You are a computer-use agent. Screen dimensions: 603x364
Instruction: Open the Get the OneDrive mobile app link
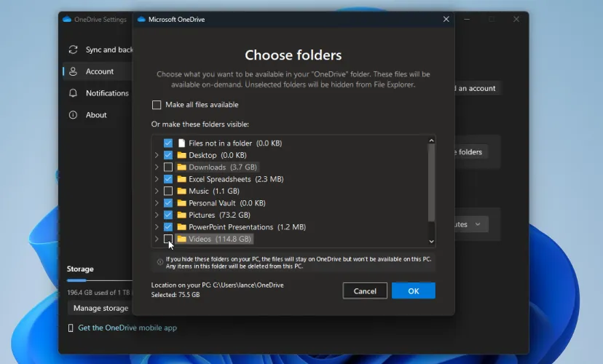(x=127, y=328)
